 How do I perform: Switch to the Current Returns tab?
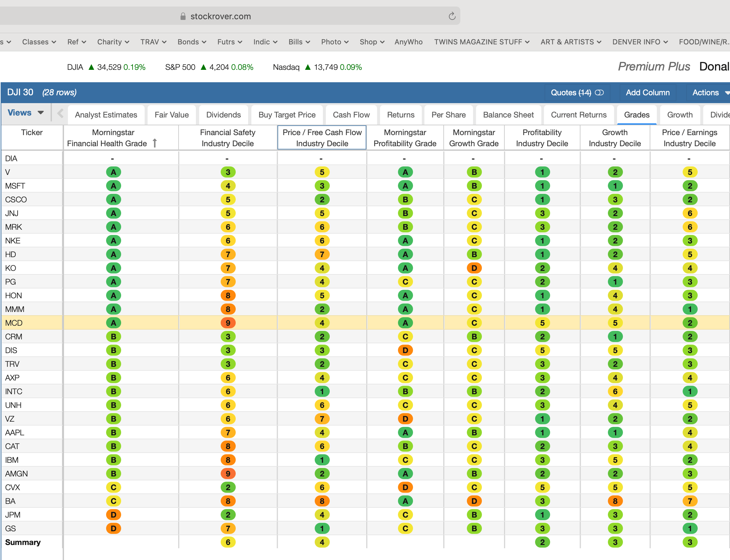pyautogui.click(x=579, y=115)
